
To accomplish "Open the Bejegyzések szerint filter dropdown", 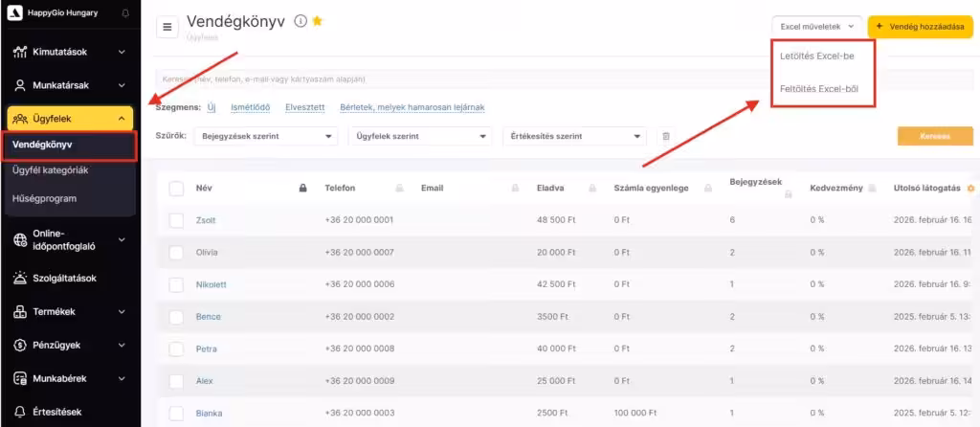I will click(265, 137).
